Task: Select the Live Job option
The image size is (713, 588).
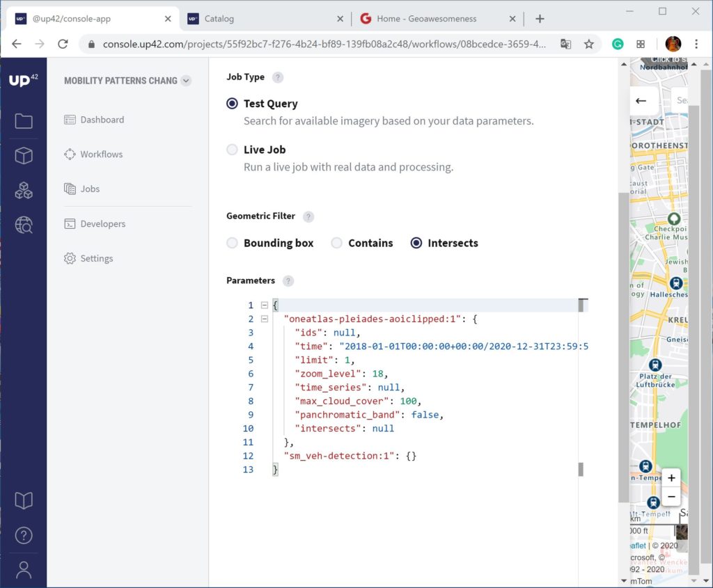Action: (232, 150)
